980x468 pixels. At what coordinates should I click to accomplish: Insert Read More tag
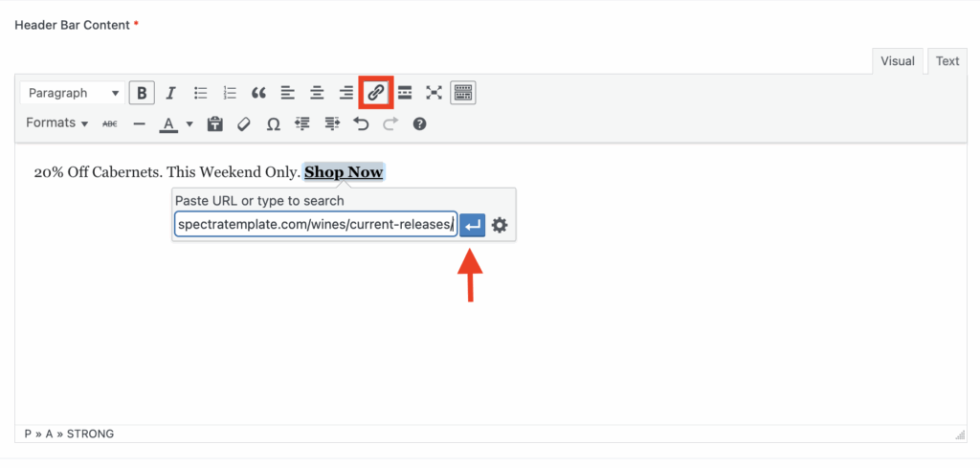pyautogui.click(x=405, y=93)
